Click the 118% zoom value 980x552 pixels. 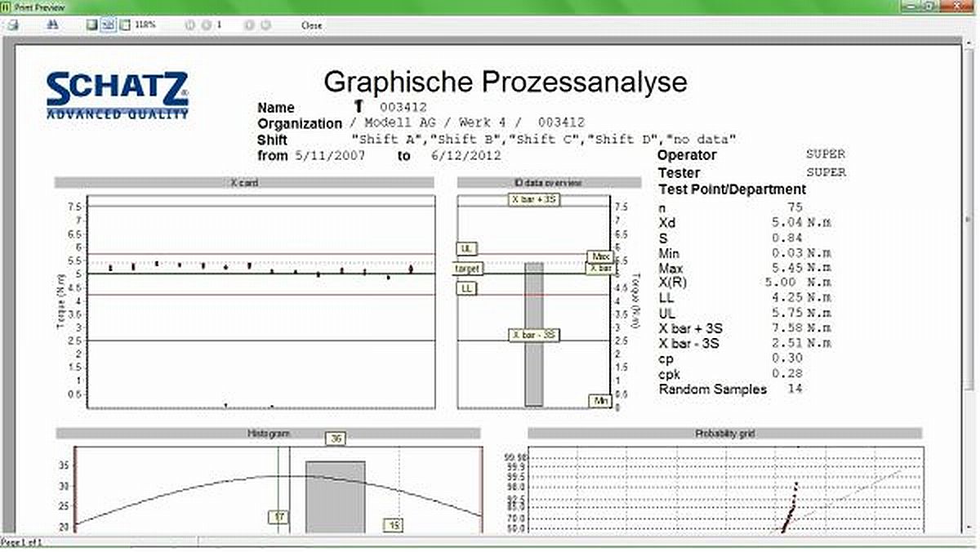click(x=145, y=25)
